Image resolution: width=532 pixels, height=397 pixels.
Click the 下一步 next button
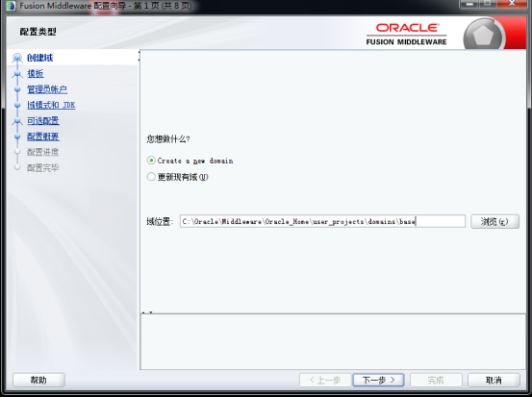pos(378,380)
